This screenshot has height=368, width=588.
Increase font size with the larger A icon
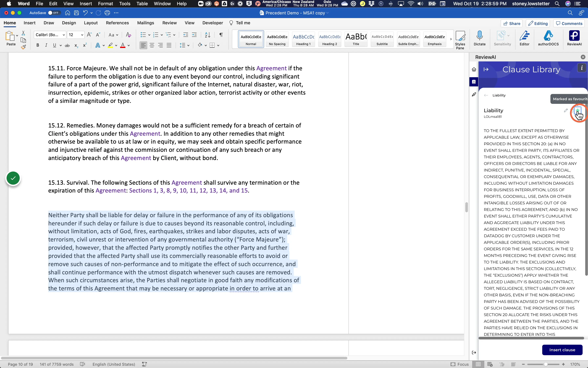click(89, 35)
